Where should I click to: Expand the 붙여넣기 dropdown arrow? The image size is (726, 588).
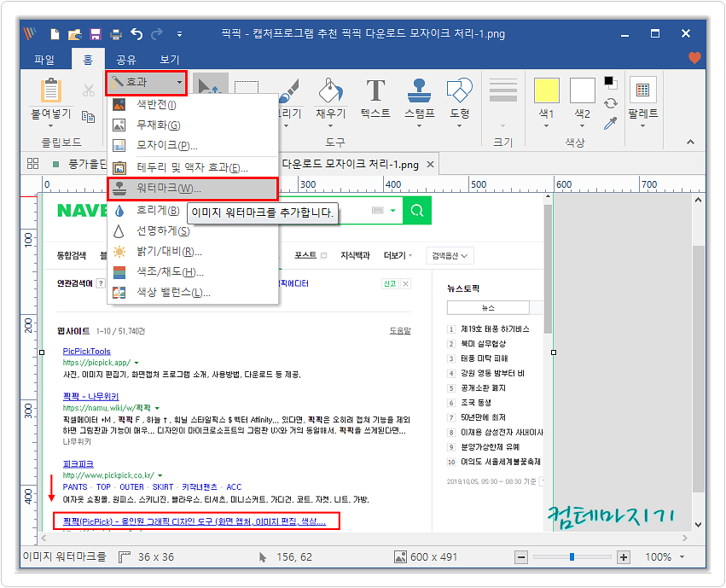click(51, 126)
